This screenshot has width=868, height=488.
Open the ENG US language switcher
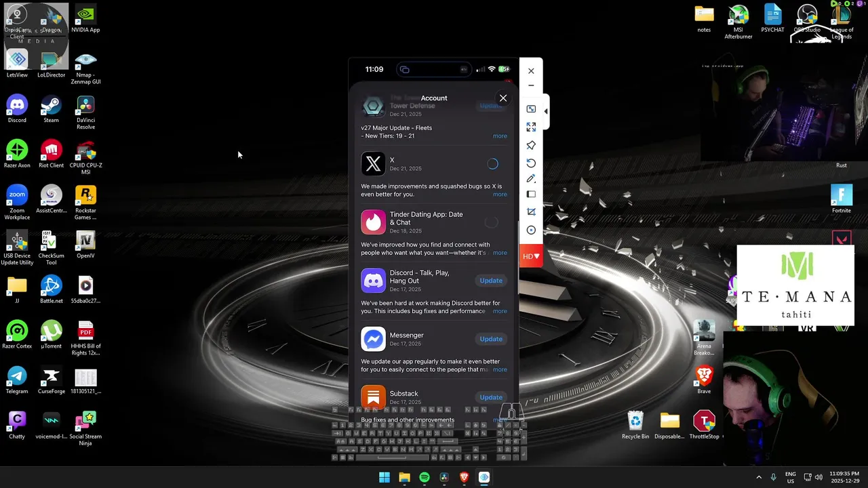[x=791, y=477]
